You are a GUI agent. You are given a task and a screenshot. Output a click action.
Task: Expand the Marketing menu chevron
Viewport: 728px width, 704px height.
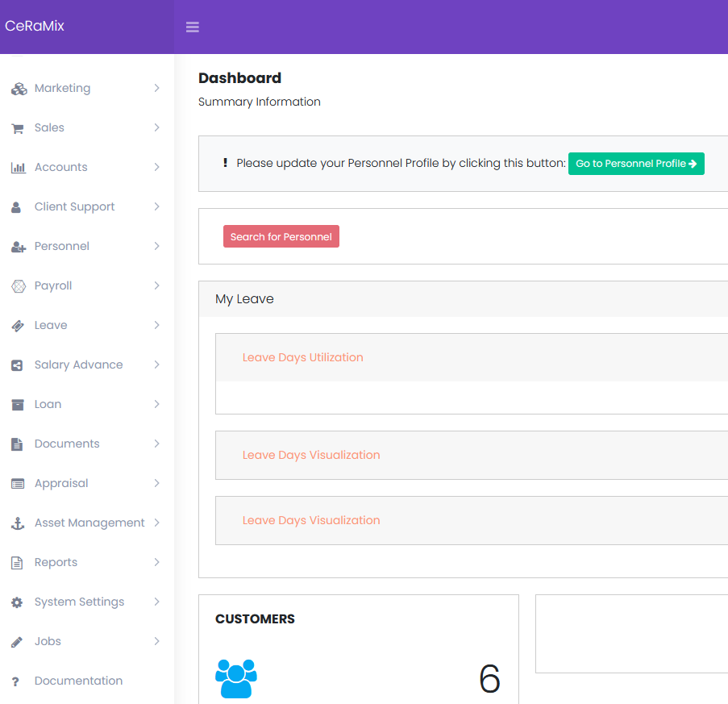[157, 88]
